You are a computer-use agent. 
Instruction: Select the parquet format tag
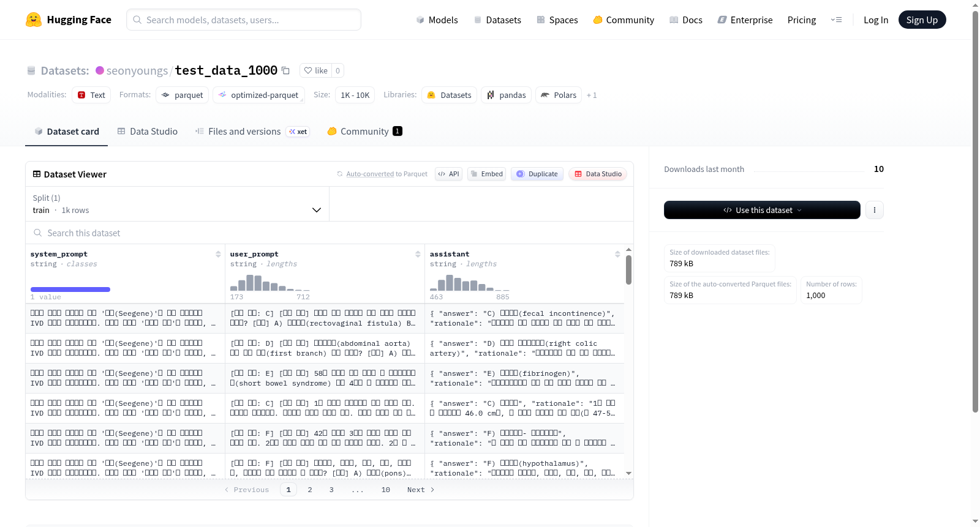[x=183, y=95]
